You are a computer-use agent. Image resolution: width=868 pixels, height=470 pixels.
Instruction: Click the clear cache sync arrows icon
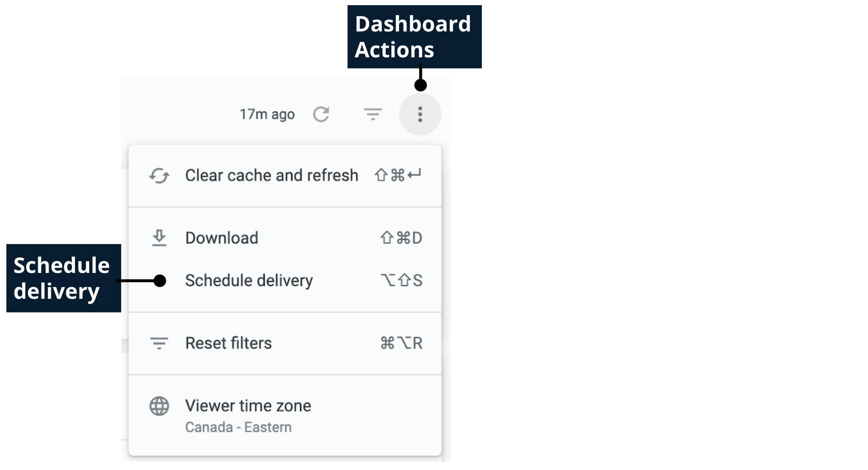(x=159, y=176)
